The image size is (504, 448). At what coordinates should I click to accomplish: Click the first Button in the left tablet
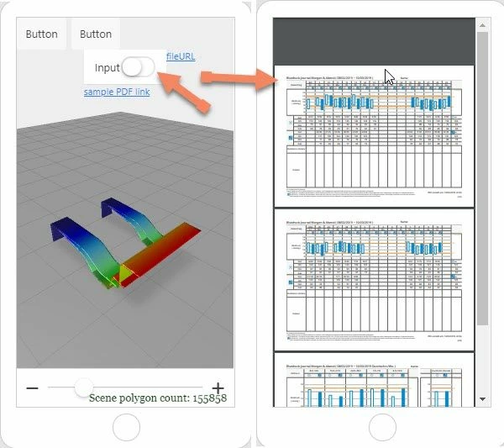click(42, 34)
